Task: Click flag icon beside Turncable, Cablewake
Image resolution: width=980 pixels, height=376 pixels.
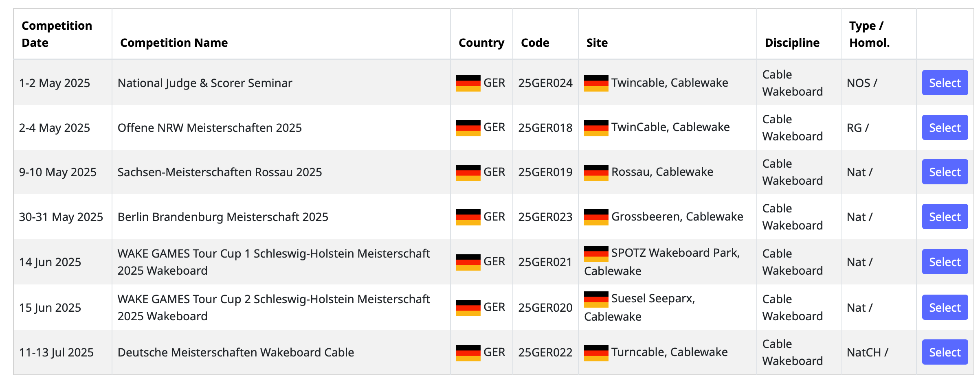Action: click(596, 353)
